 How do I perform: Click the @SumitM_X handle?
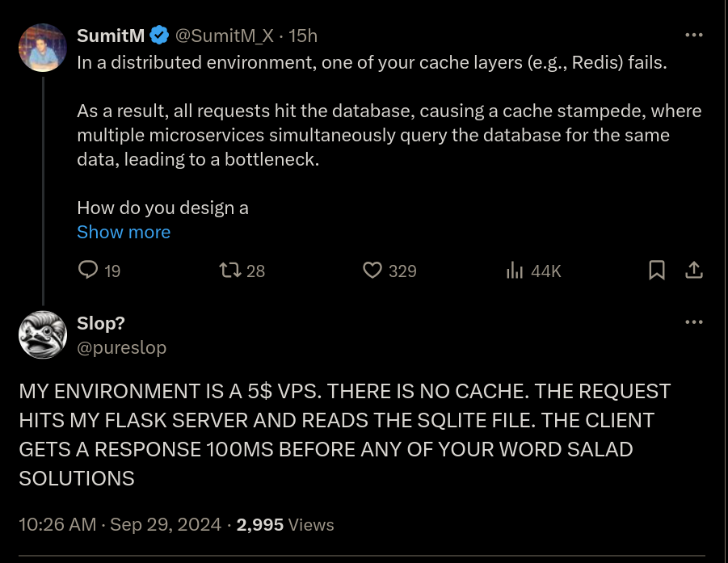pyautogui.click(x=225, y=36)
